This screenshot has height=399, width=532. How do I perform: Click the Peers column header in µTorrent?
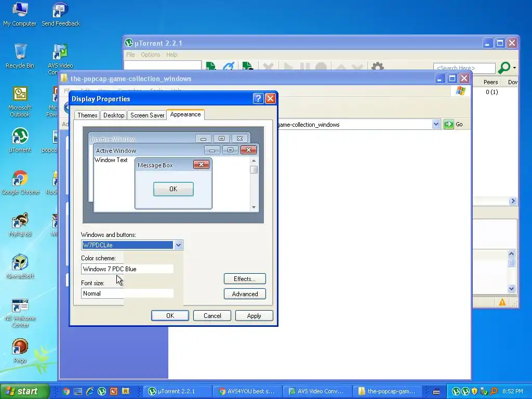pyautogui.click(x=490, y=82)
